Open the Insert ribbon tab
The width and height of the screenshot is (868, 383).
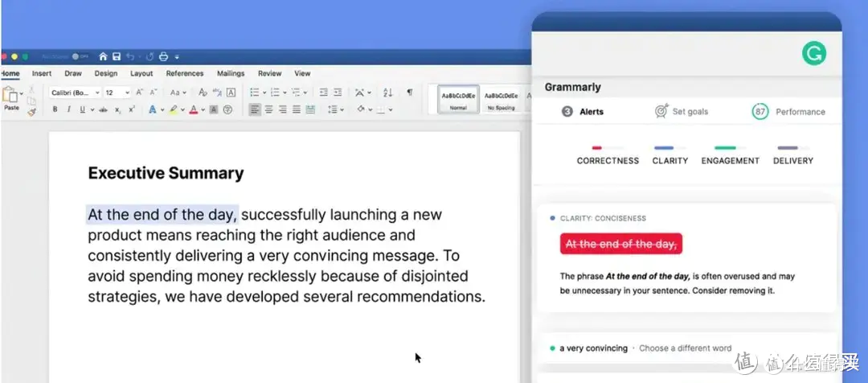(x=42, y=73)
